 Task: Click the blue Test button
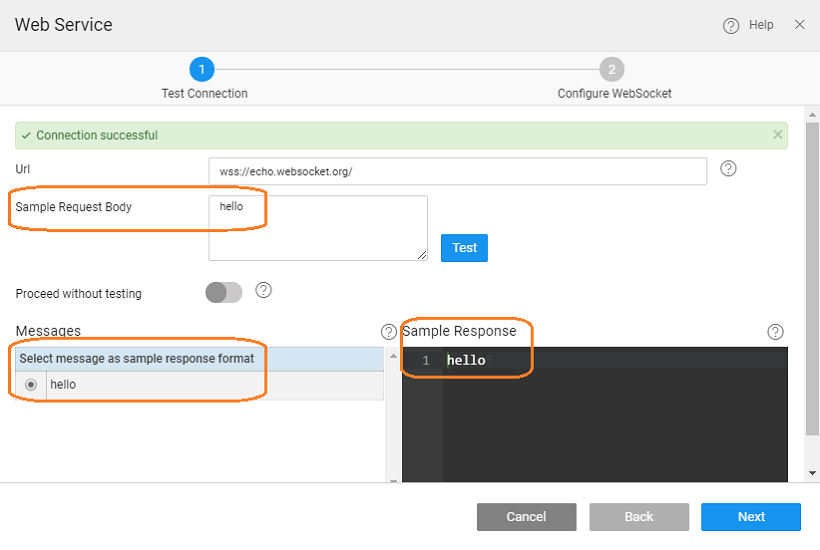[x=464, y=247]
